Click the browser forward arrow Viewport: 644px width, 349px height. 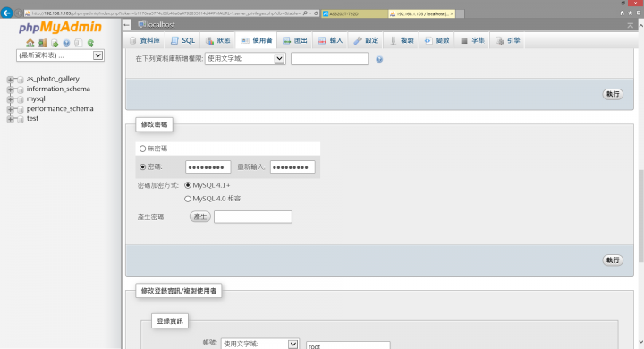pos(19,13)
